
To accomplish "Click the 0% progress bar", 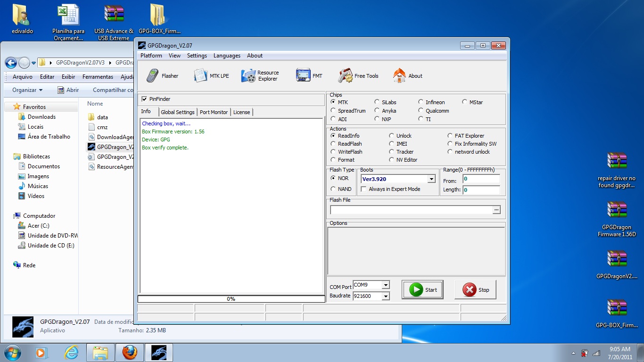I will click(x=231, y=299).
